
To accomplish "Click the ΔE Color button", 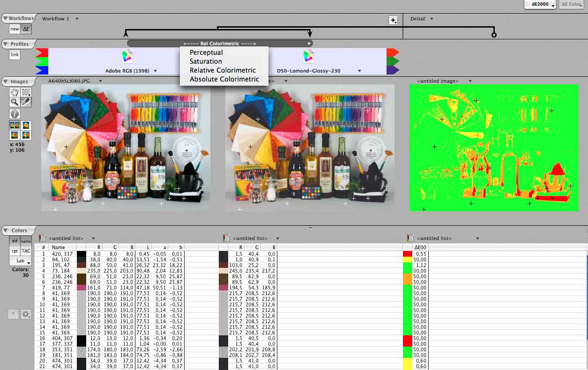I will tap(572, 4).
